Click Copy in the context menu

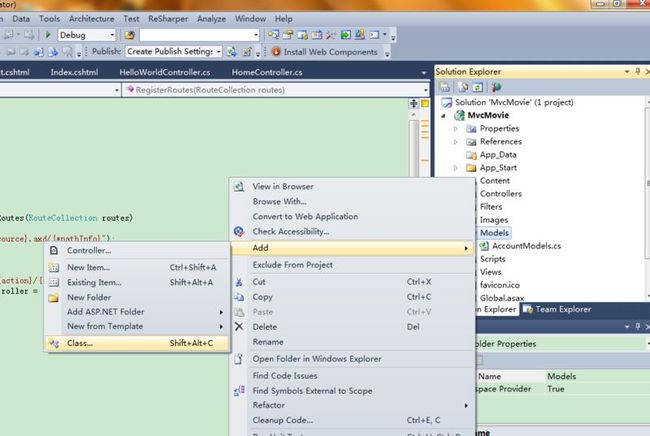[352, 297]
